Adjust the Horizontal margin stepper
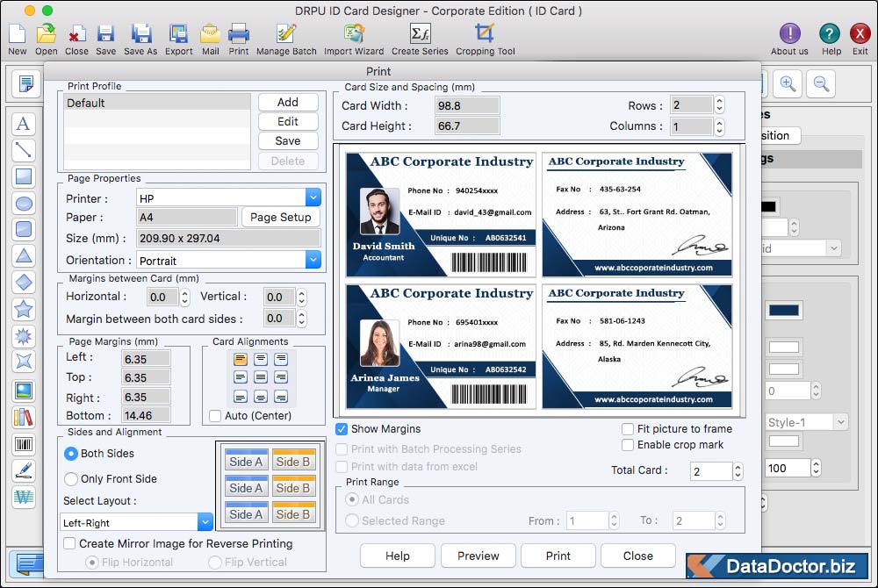The height and width of the screenshot is (588, 878). pos(184,298)
